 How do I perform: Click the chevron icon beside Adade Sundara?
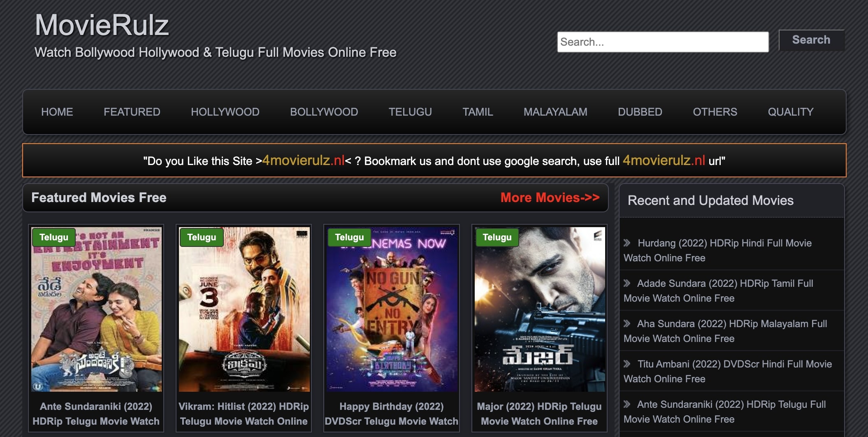point(627,283)
